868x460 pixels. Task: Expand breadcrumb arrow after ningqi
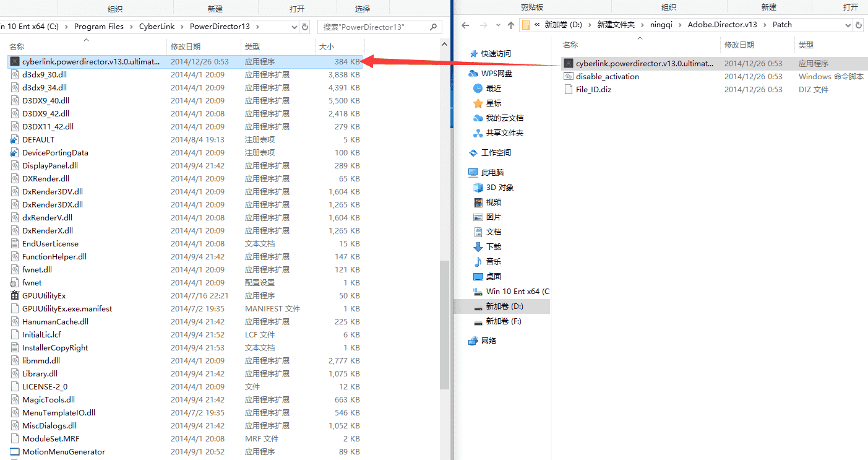(x=681, y=25)
